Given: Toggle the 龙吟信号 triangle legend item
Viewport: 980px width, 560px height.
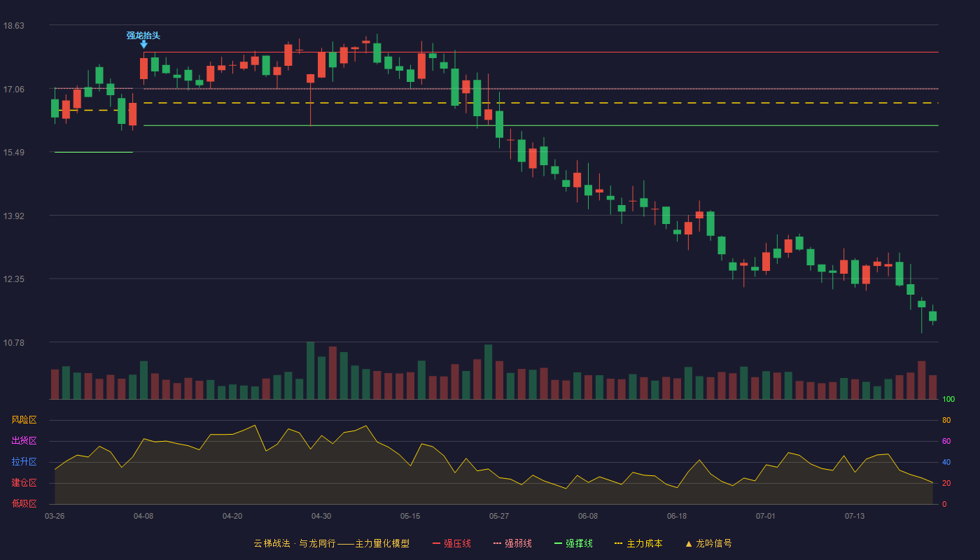Looking at the screenshot, I should (708, 543).
